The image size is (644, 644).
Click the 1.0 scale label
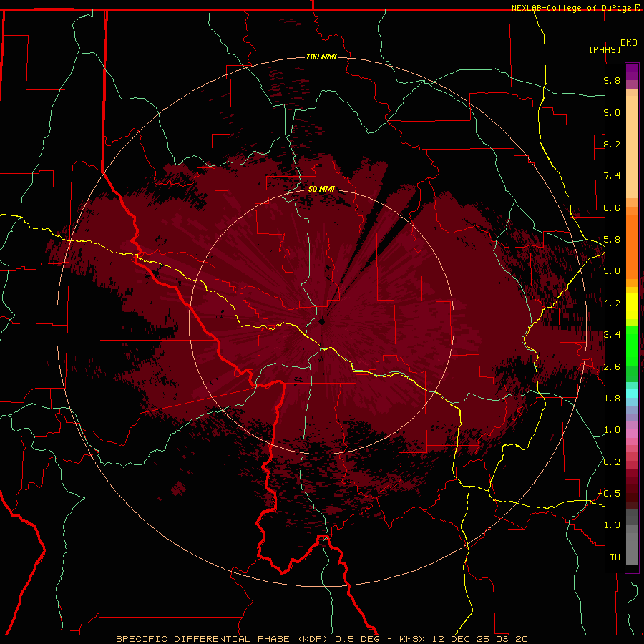[612, 430]
